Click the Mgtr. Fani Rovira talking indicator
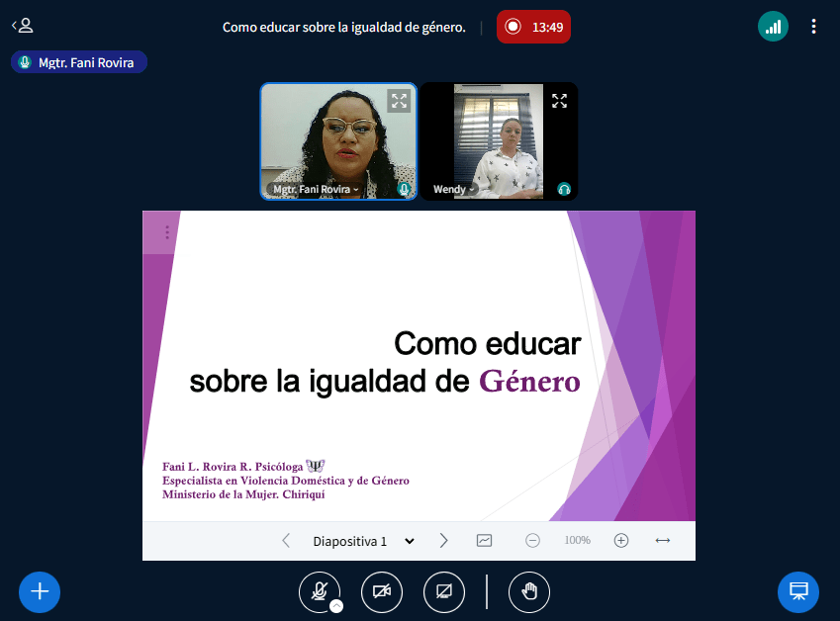840x621 pixels. [x=79, y=62]
